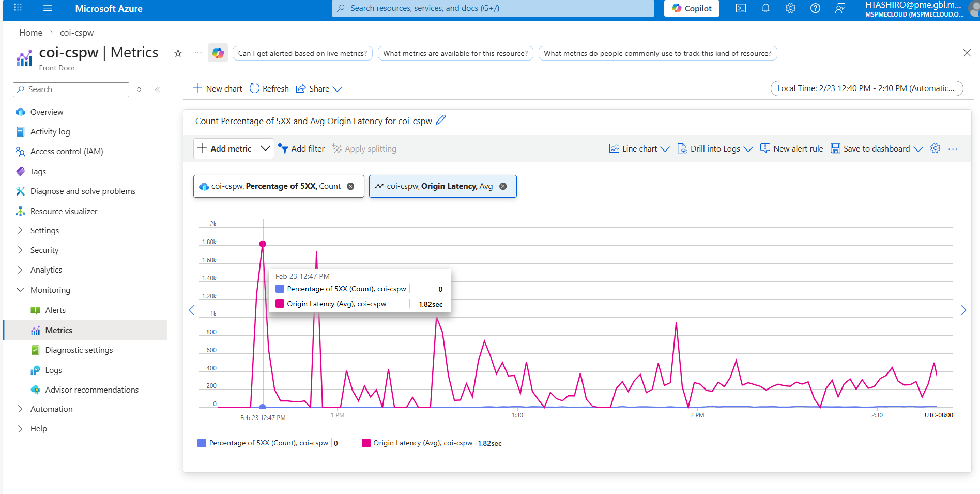Pin coi-cspw Metrics as favorite star
980x494 pixels.
click(178, 53)
